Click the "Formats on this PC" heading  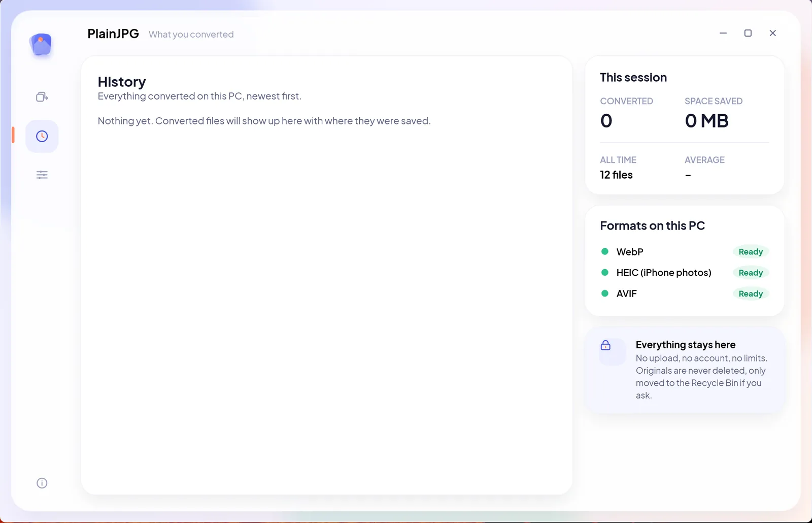[x=653, y=225]
